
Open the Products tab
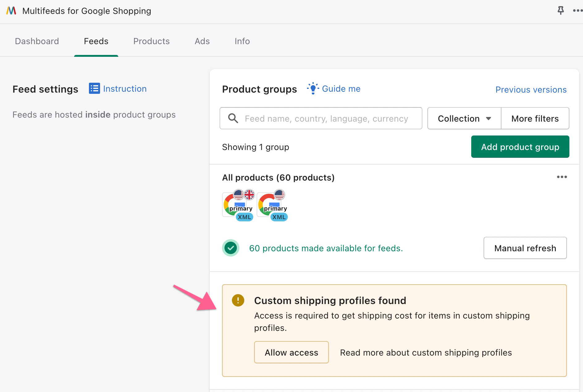coord(152,41)
